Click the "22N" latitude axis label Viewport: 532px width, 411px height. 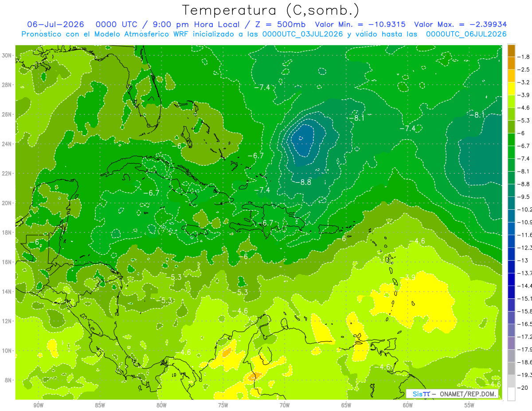coord(8,173)
